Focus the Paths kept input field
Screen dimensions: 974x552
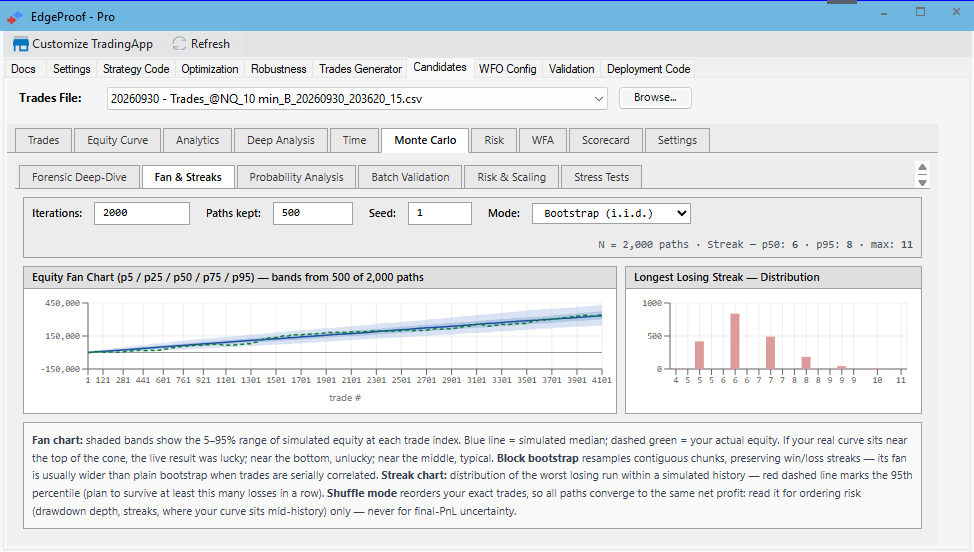tap(312, 213)
